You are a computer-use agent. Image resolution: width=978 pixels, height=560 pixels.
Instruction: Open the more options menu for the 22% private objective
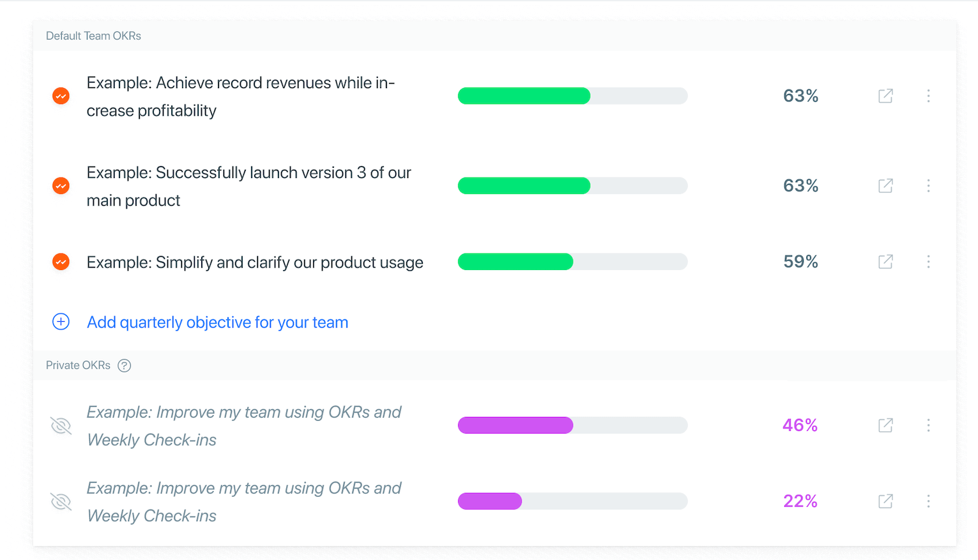(x=928, y=501)
